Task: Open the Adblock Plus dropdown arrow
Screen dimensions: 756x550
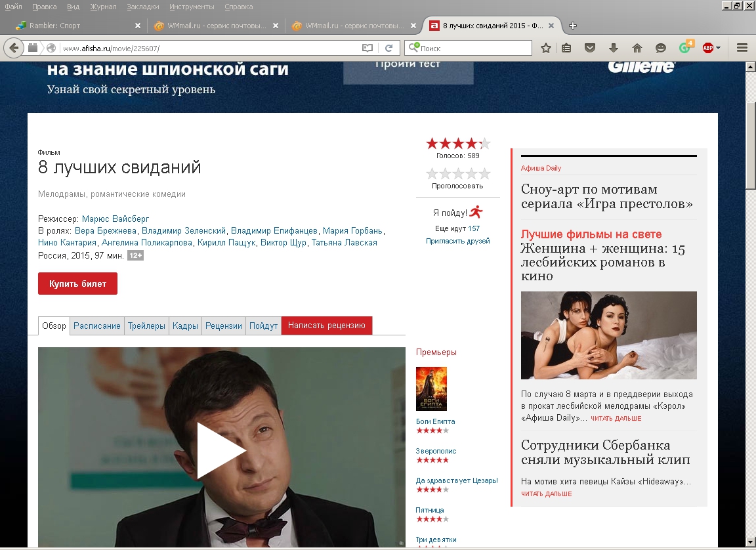Action: tap(719, 48)
